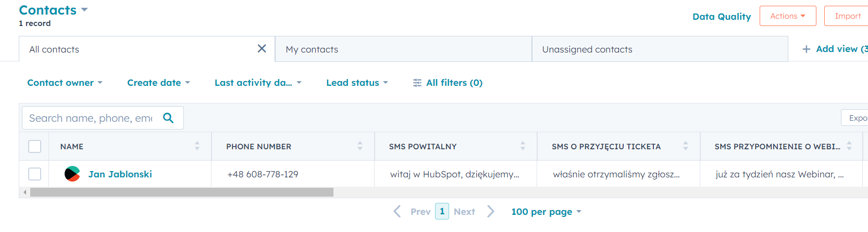Viewport: 868px width, 232px height.
Task: Open the Create date filter dropdown
Action: (x=158, y=83)
